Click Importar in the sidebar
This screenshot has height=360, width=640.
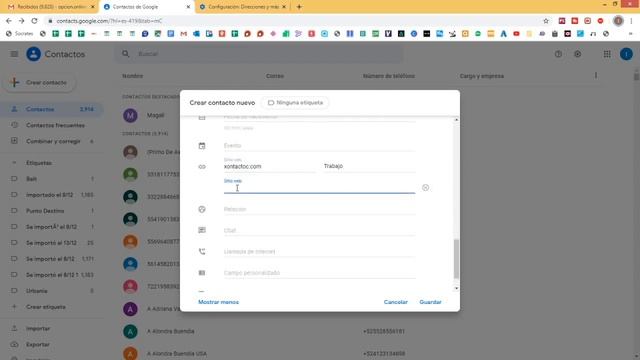38,329
